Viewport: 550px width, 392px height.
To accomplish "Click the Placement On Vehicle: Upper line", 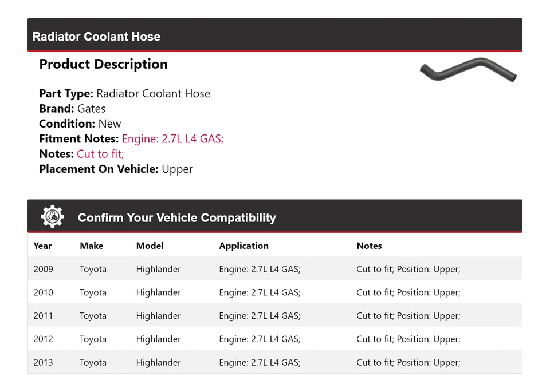I will 116,169.
